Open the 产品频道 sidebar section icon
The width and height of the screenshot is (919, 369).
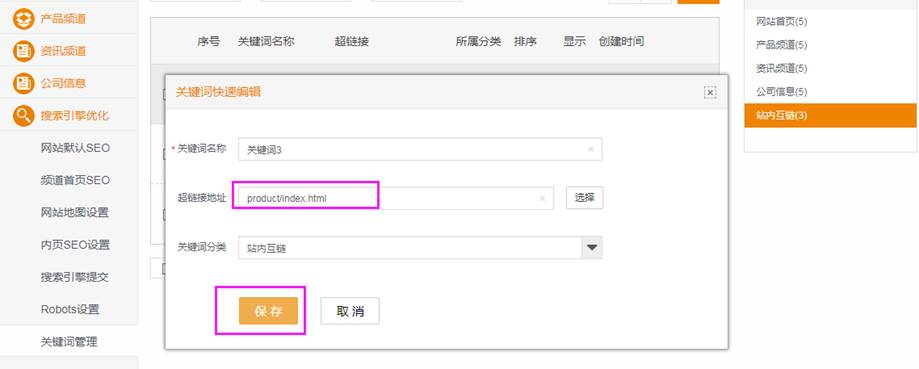(x=23, y=19)
